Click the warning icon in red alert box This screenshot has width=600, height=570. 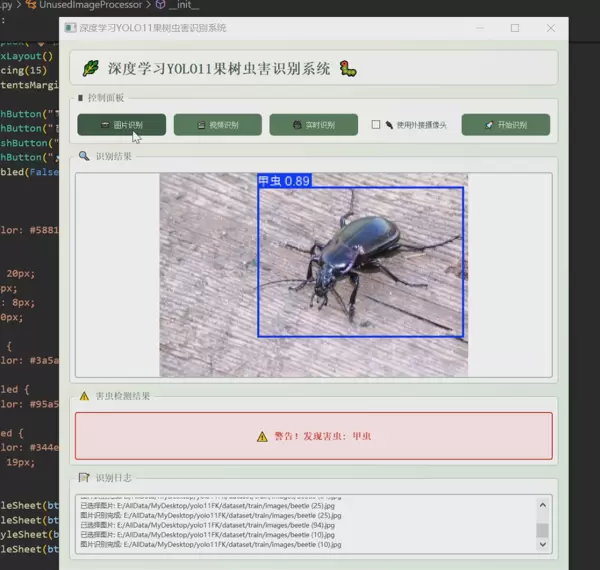pos(261,437)
